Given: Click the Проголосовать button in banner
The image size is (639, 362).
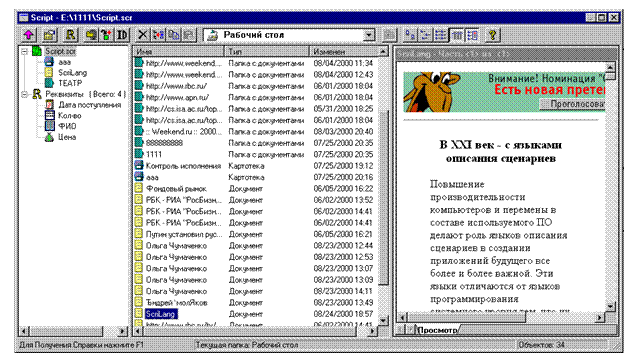Looking at the screenshot, I should (x=573, y=104).
